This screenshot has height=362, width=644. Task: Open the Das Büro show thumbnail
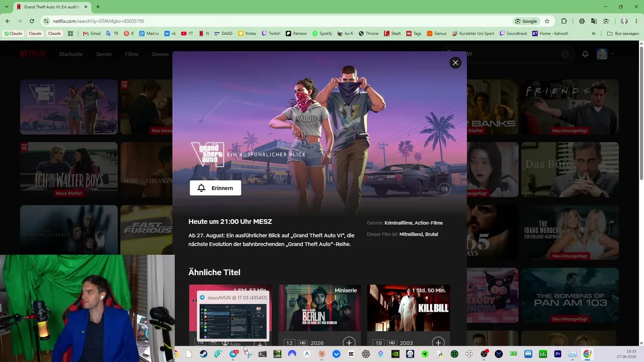570,169
